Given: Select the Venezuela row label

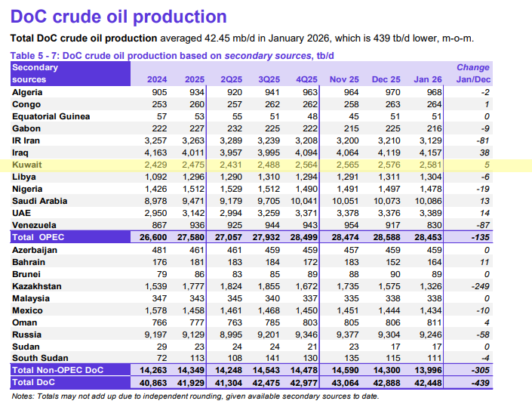Looking at the screenshot, I should coord(35,225).
